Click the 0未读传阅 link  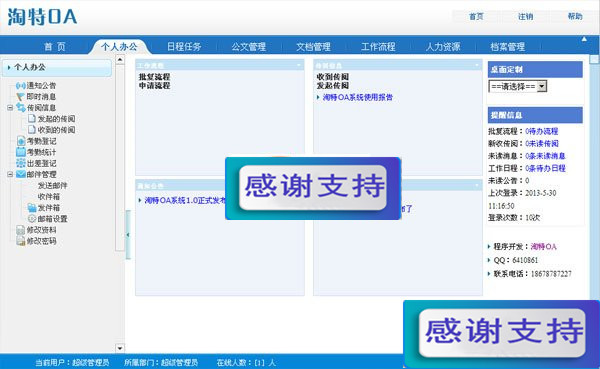pos(541,144)
